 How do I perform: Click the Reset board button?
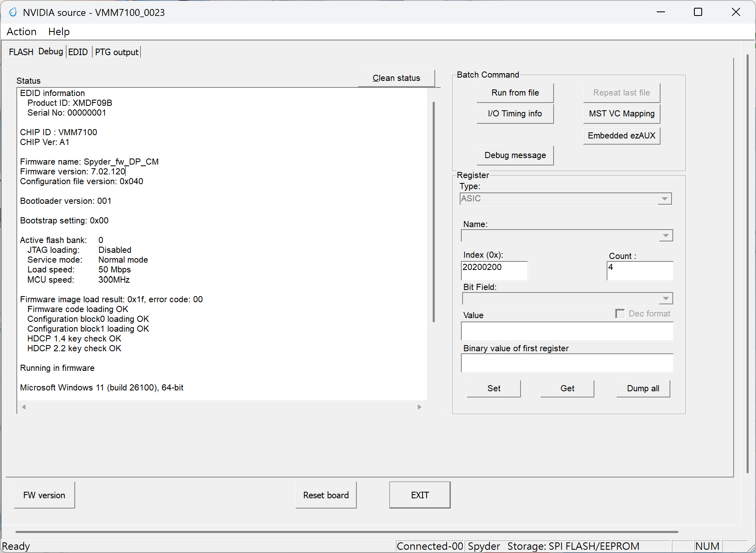326,495
